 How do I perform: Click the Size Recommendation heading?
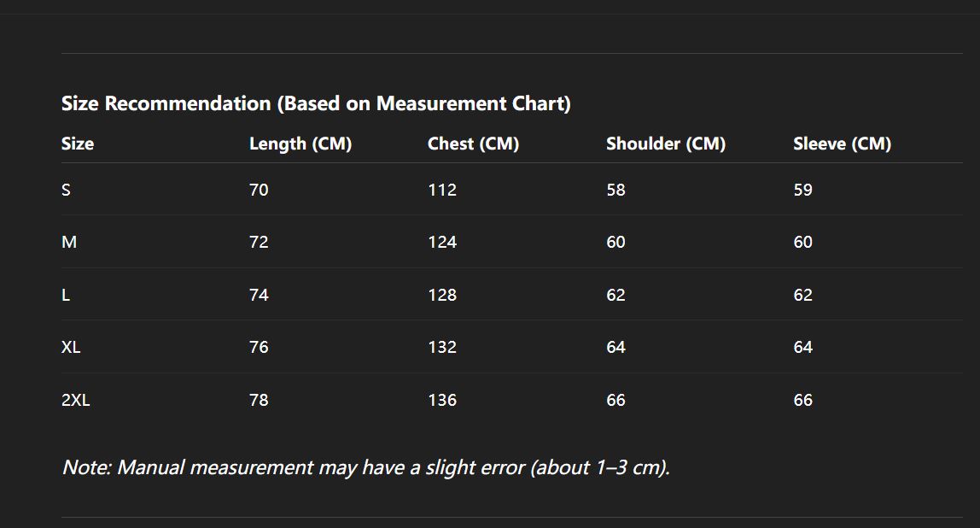316,104
